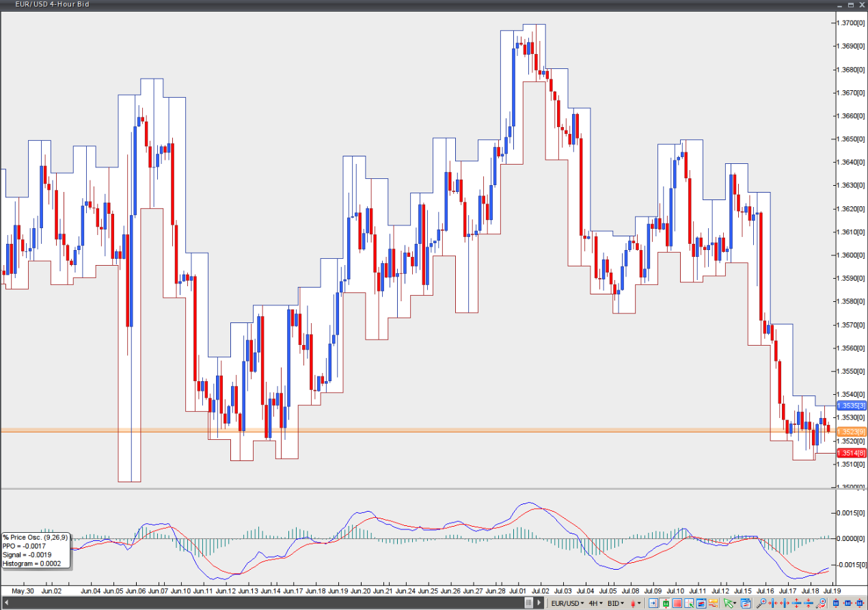Click the fit vertical blue box icon
This screenshot has height=610, width=868.
(x=835, y=603)
